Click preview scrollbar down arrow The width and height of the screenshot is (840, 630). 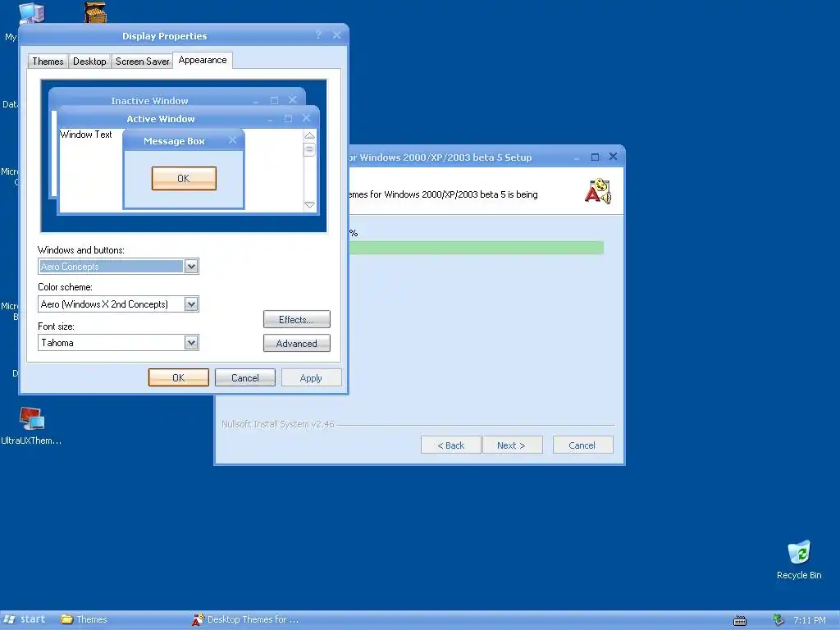pyautogui.click(x=309, y=204)
